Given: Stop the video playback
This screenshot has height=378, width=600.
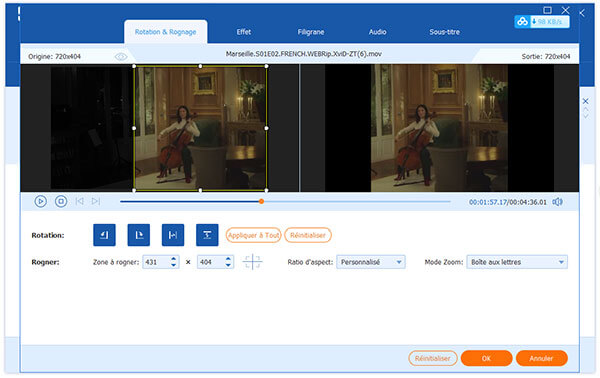Looking at the screenshot, I should 61,201.
